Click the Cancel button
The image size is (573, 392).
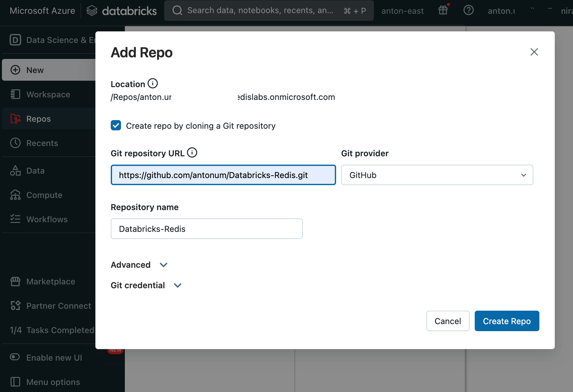point(448,321)
